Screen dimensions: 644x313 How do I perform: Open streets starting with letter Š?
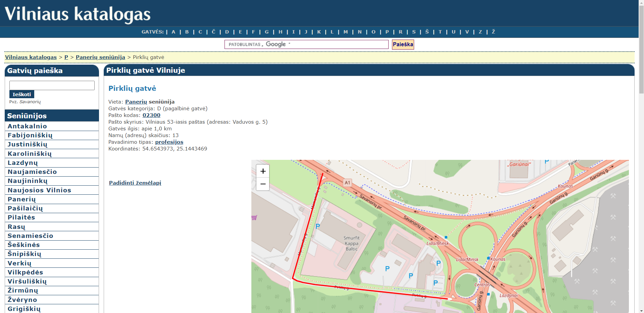click(x=427, y=32)
